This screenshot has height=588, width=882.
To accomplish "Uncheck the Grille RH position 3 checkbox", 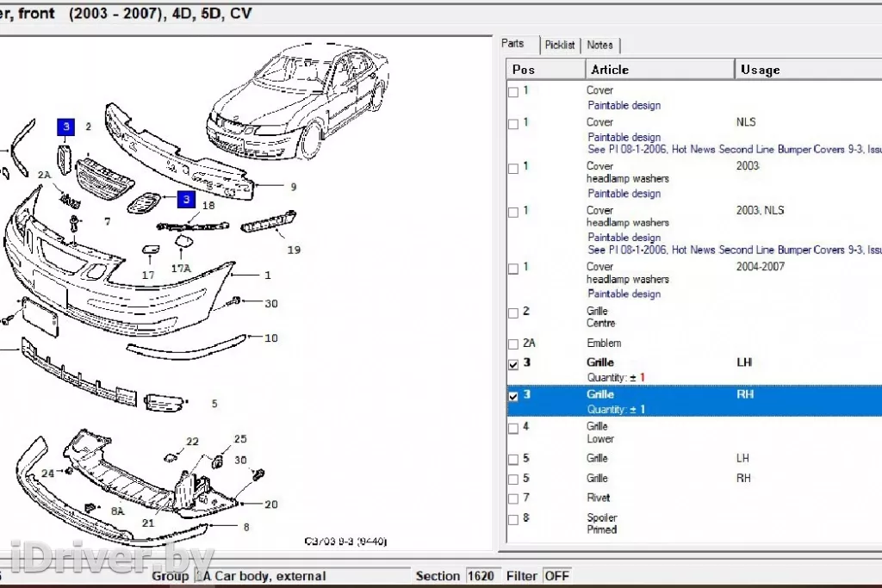I will click(513, 396).
